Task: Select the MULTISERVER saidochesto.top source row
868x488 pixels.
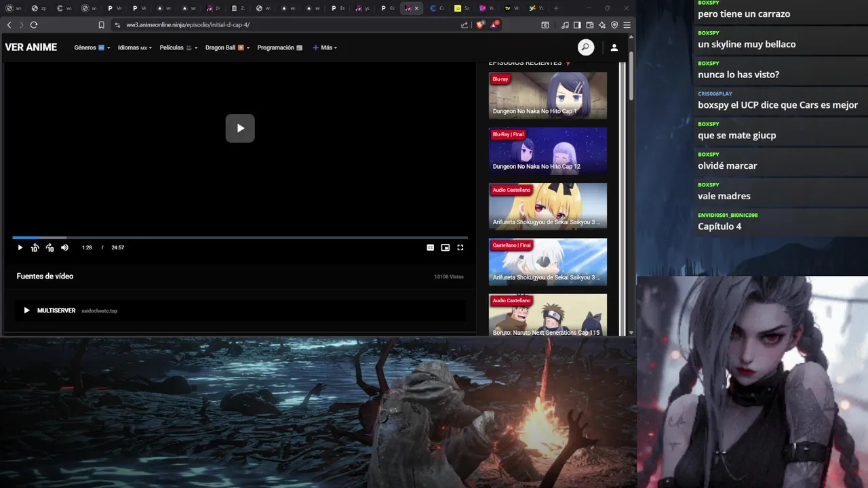Action: coord(240,310)
